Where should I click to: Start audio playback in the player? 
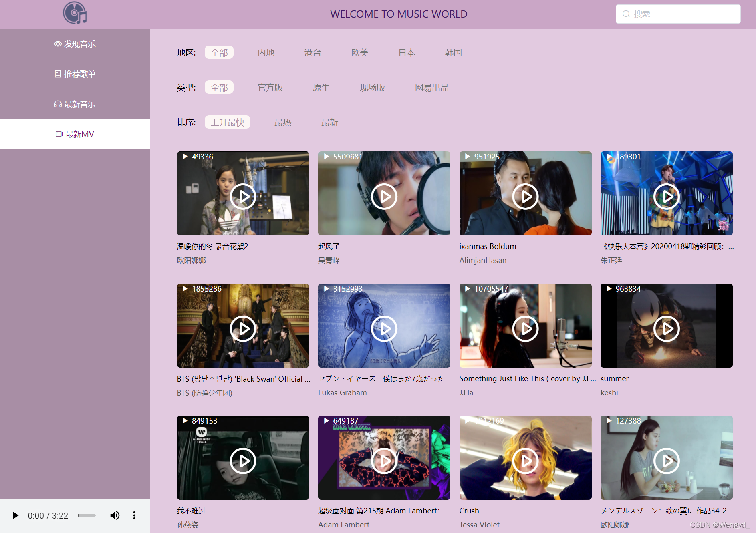[16, 515]
